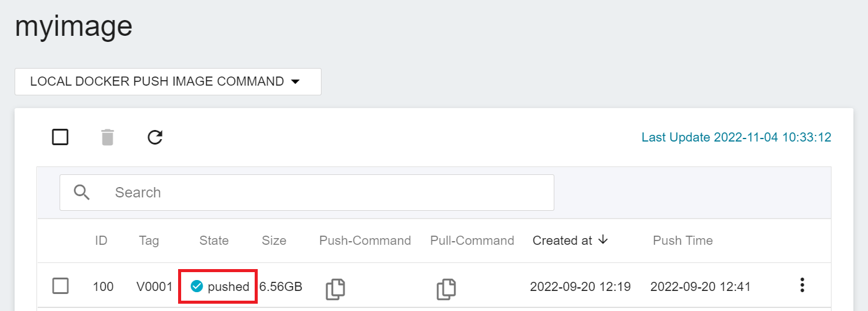Viewport: 868px width, 311px height.
Task: Copy the Push-Command for tag V0001
Action: click(x=336, y=289)
